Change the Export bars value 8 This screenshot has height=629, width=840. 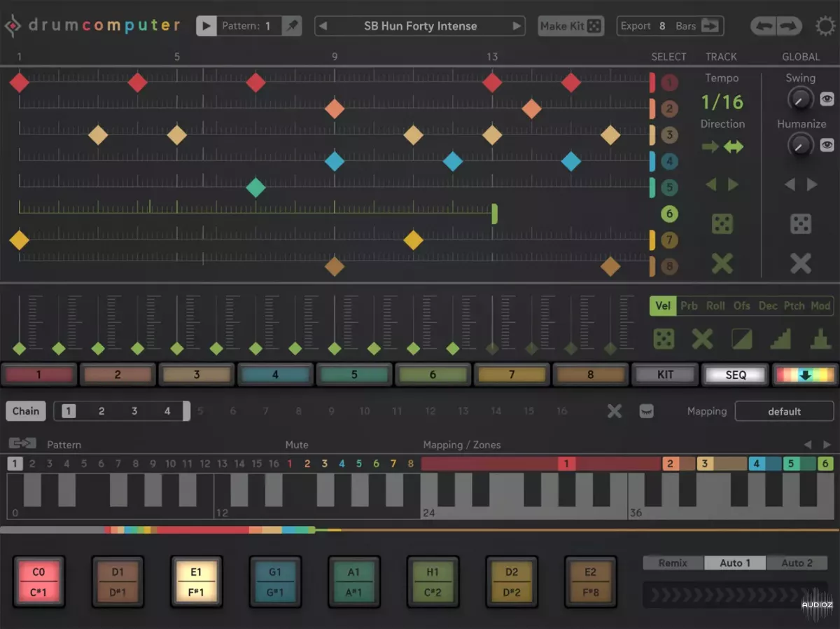[x=662, y=26]
